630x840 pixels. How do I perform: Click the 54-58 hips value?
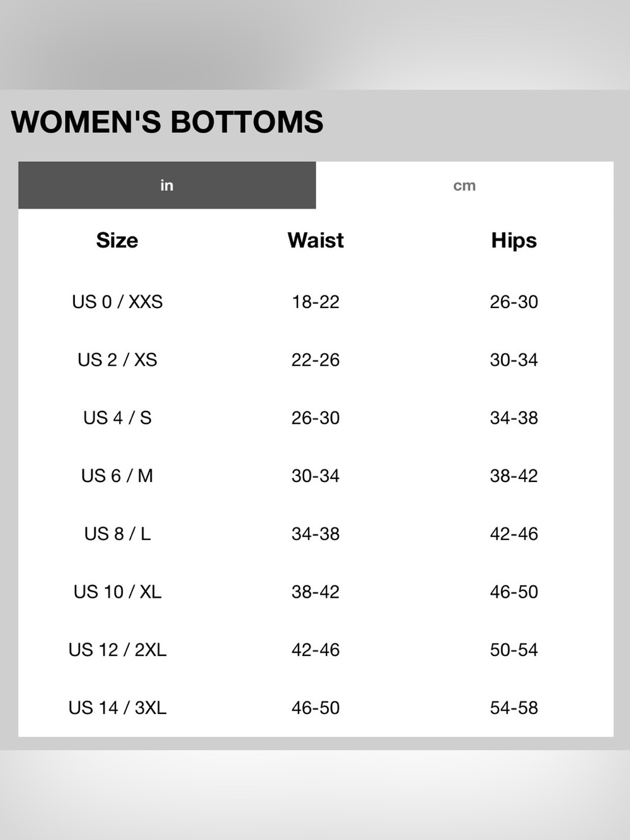click(x=514, y=708)
